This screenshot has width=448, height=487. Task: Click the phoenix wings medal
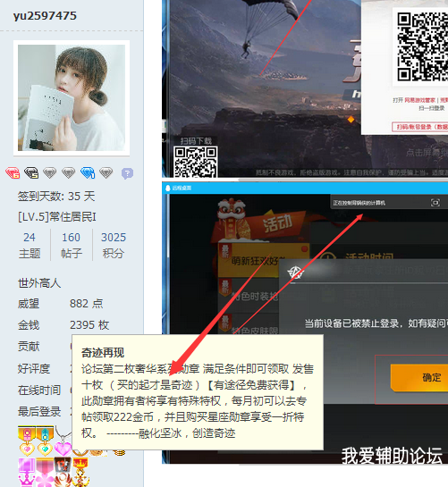tap(63, 473)
